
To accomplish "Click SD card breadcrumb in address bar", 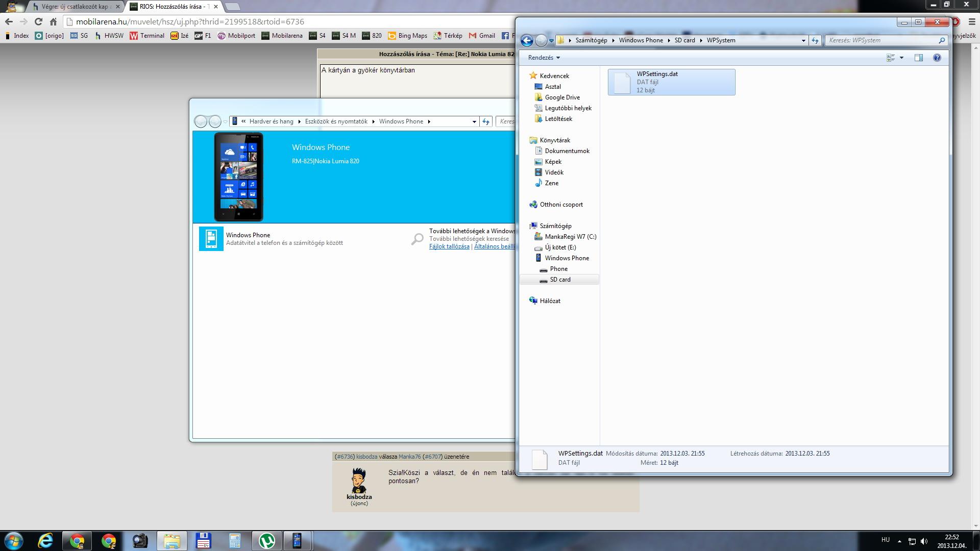I will [x=684, y=40].
